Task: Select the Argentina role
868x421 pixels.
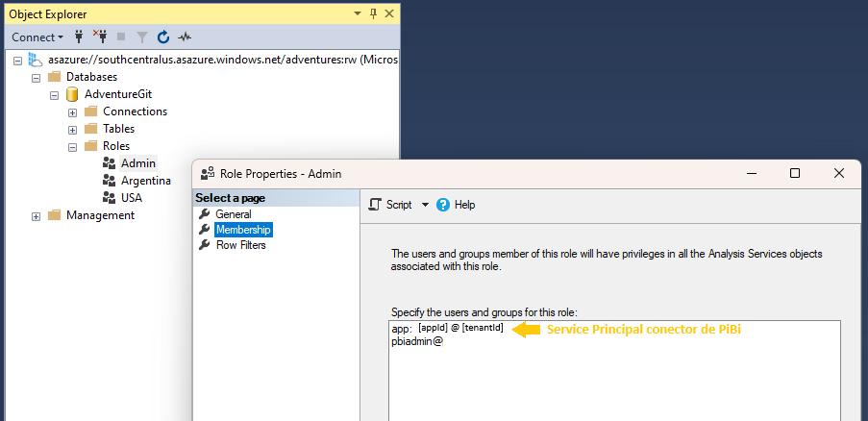Action: [146, 181]
